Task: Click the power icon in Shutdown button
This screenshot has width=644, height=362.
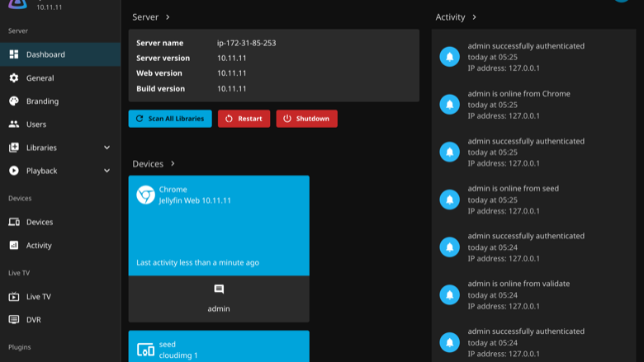Action: 287,119
